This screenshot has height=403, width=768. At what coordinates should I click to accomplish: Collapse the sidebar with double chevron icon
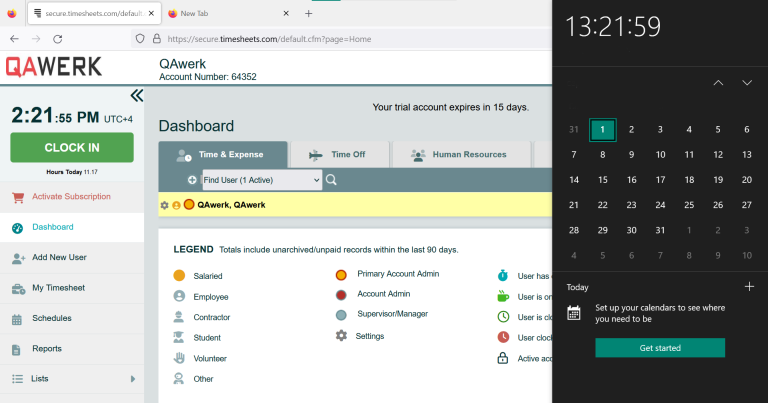[137, 95]
